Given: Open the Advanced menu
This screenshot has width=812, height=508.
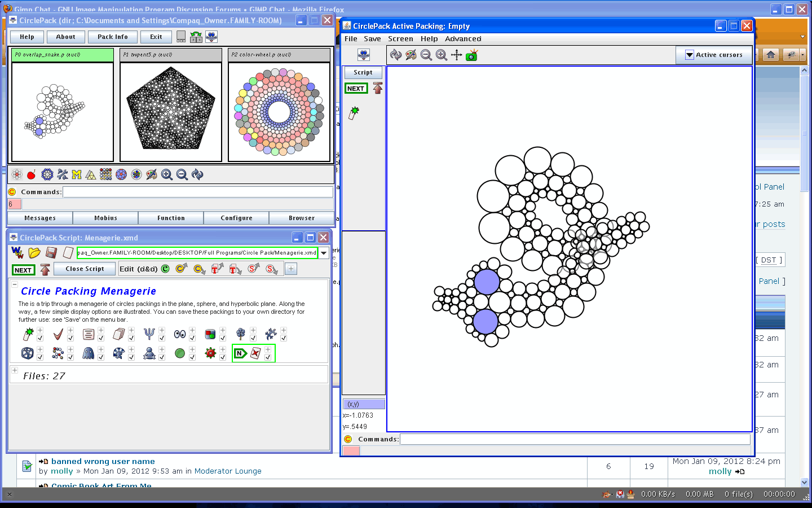Looking at the screenshot, I should tap(463, 39).
